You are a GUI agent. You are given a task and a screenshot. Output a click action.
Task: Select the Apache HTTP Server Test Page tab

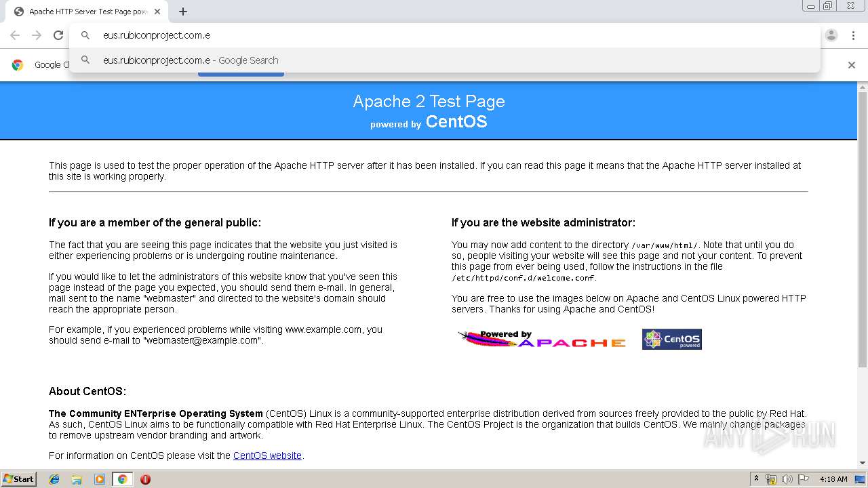87,12
